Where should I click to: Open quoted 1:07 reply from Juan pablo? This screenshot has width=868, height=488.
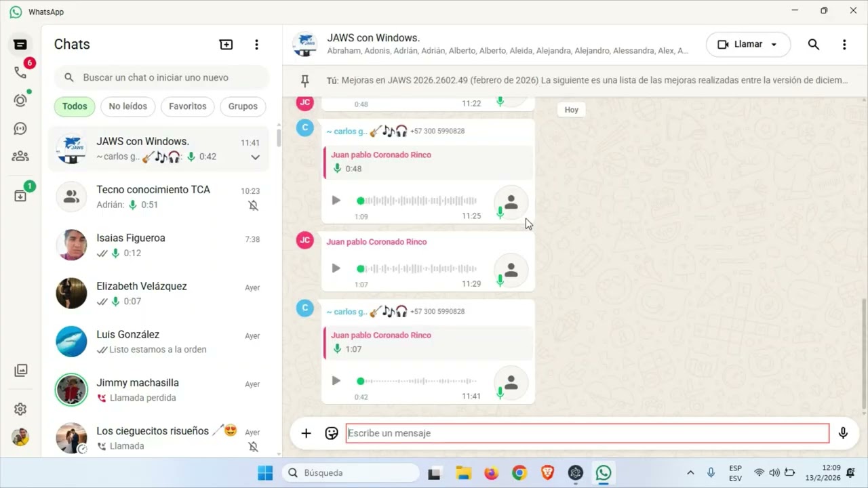click(x=428, y=342)
